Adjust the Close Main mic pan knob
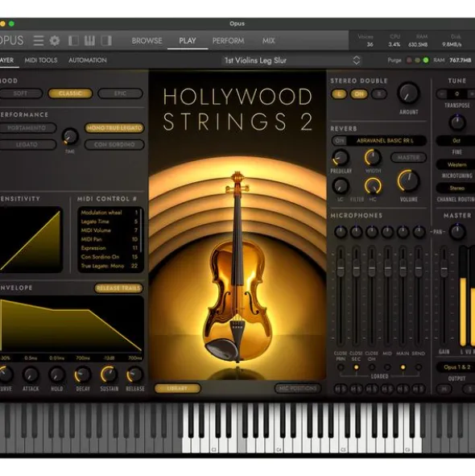 pyautogui.click(x=341, y=232)
